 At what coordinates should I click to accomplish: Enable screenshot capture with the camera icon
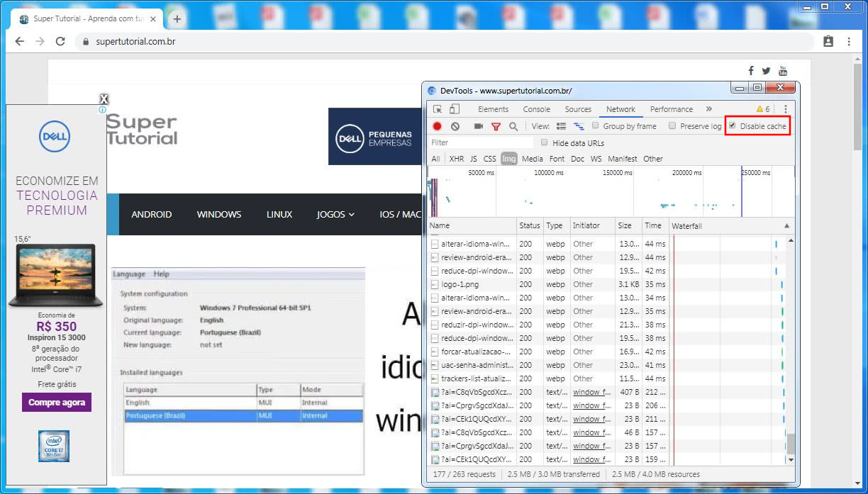point(478,126)
